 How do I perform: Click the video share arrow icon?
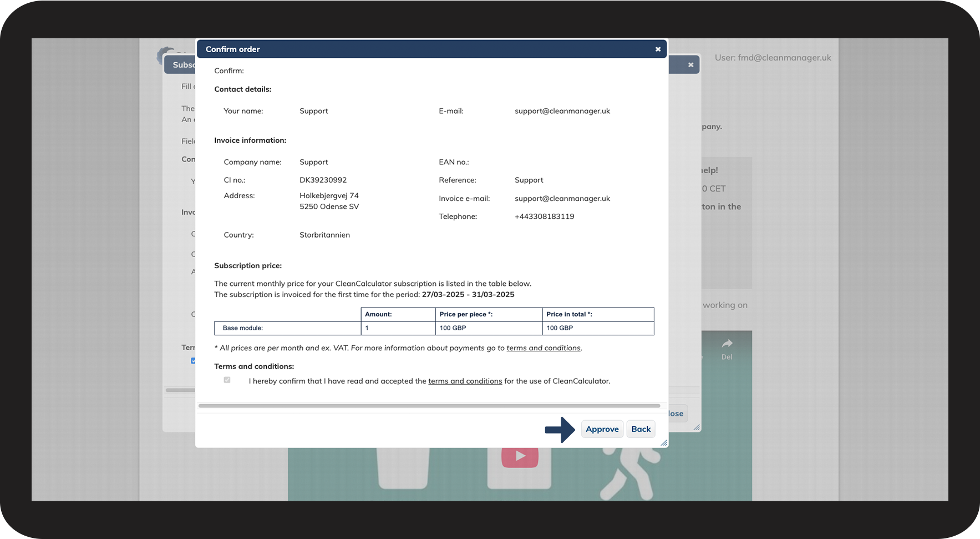[x=727, y=344]
